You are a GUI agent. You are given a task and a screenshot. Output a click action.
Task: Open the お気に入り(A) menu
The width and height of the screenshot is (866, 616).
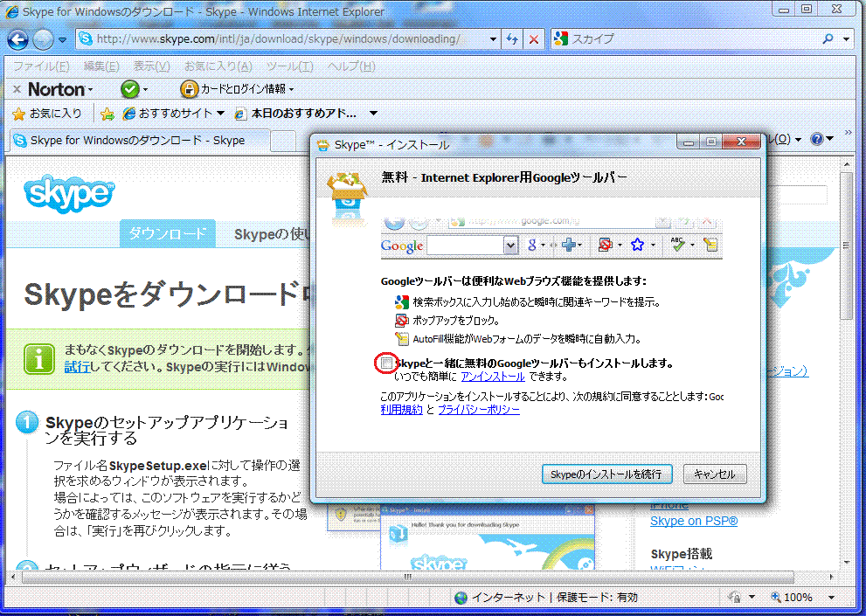tap(218, 66)
